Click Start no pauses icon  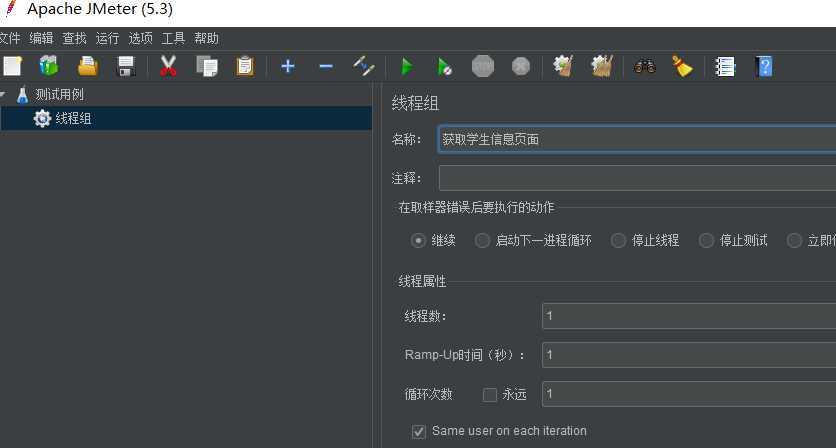click(x=445, y=67)
